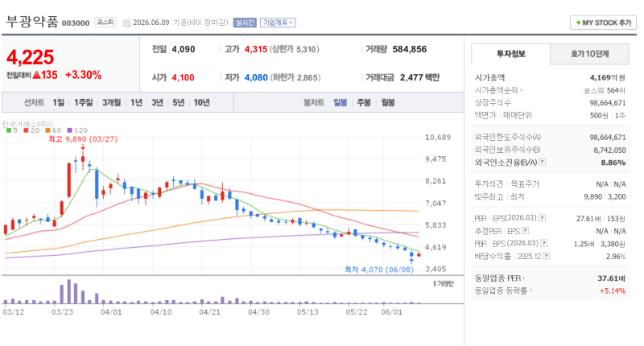The width and height of the screenshot is (644, 346).
Task: Click the 코스피 564위 ranking value
Action: click(x=605, y=90)
